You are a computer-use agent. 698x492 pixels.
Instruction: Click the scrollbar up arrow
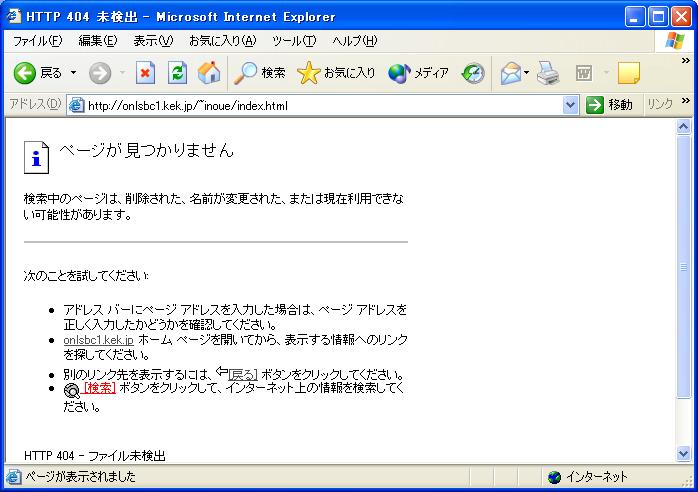683,127
